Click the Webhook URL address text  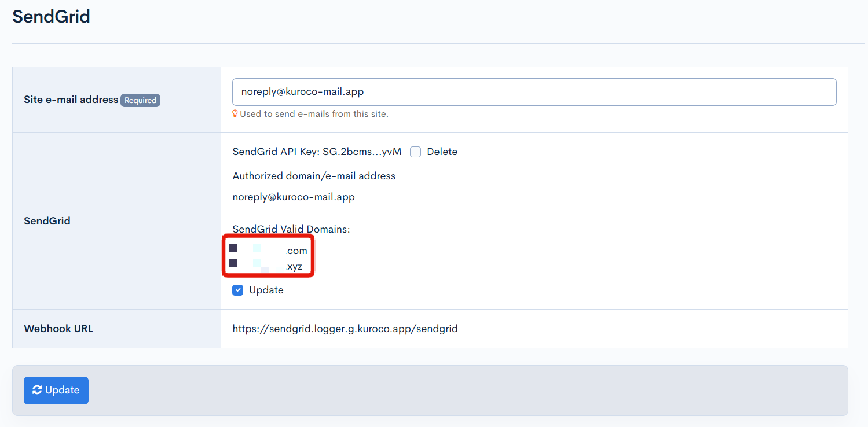pyautogui.click(x=345, y=329)
